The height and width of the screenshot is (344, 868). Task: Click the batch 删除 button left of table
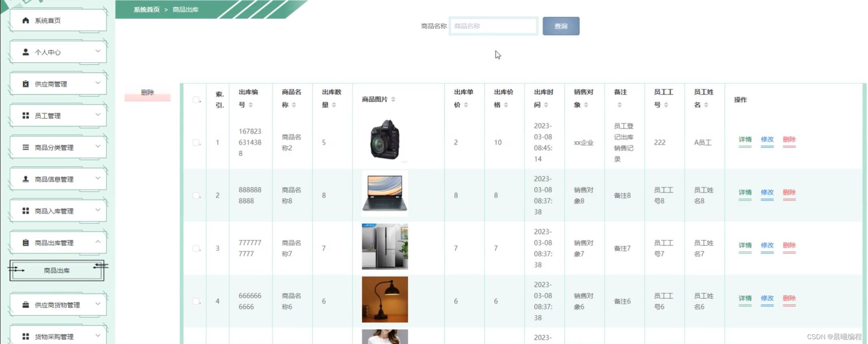(147, 93)
